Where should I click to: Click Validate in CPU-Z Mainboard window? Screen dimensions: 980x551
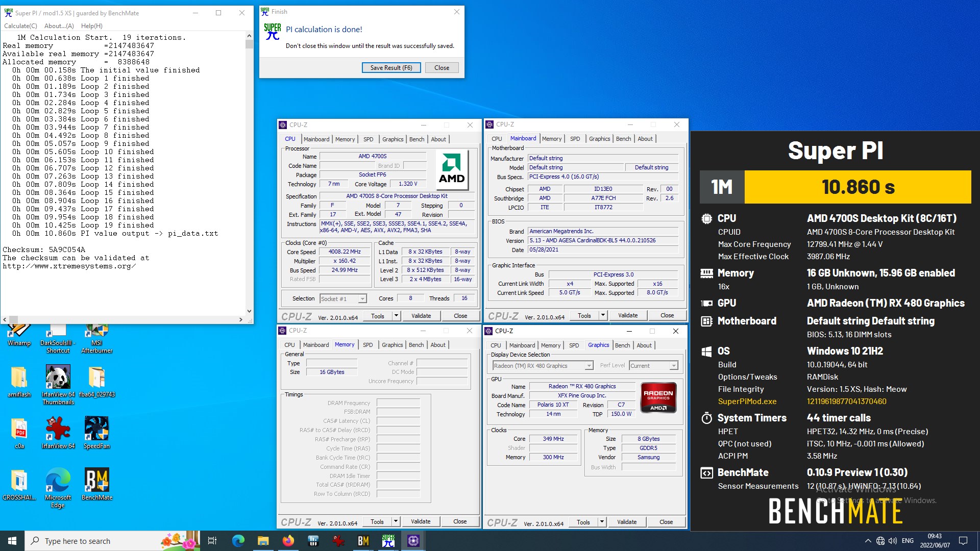628,315
